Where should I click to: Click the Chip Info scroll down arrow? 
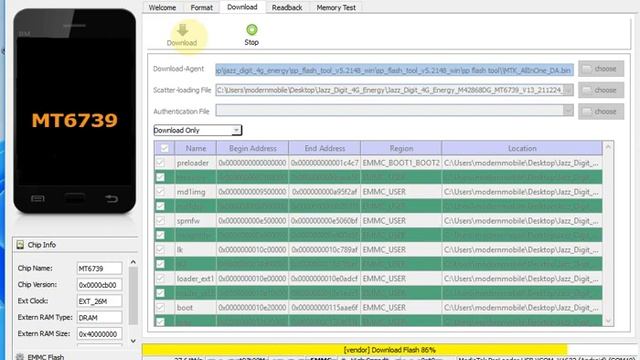pos(133,341)
